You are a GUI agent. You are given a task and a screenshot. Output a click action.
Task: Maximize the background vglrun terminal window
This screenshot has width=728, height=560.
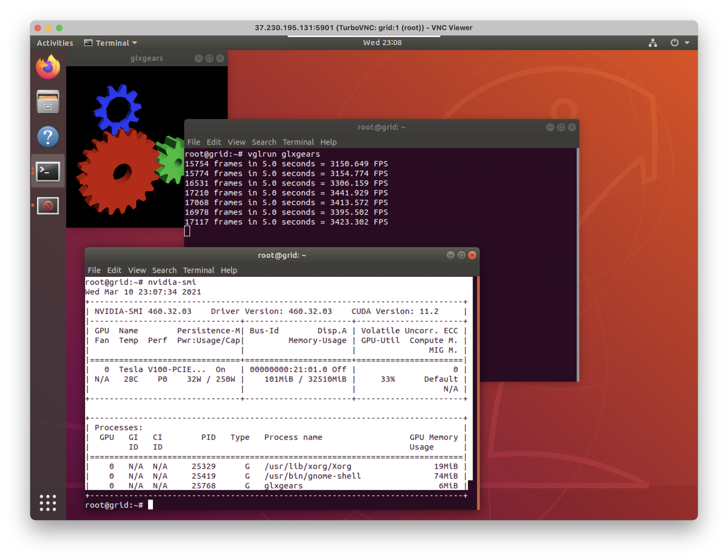tap(561, 127)
